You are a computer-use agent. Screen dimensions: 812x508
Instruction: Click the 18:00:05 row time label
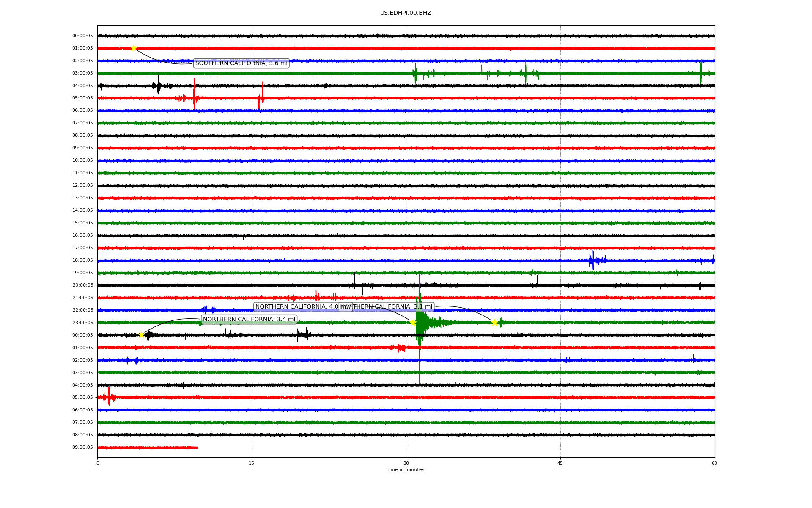tap(82, 260)
